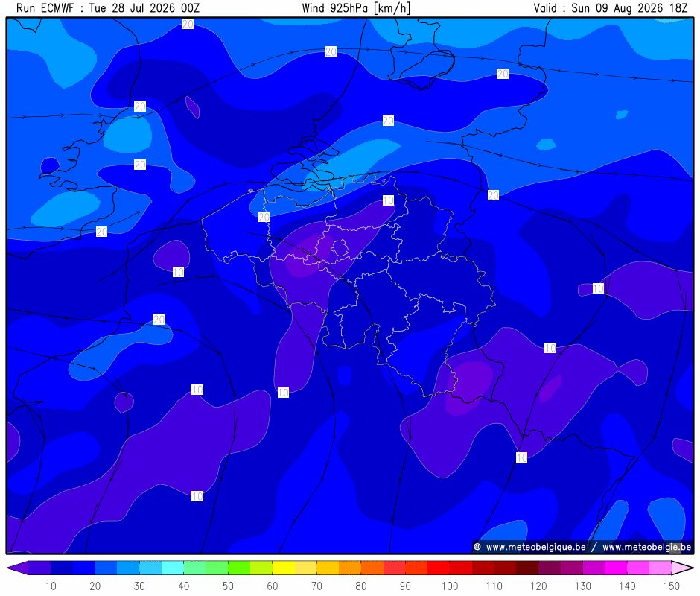Click the left arrow of the color scale
Image resolution: width=700 pixels, height=596 pixels.
(17, 568)
